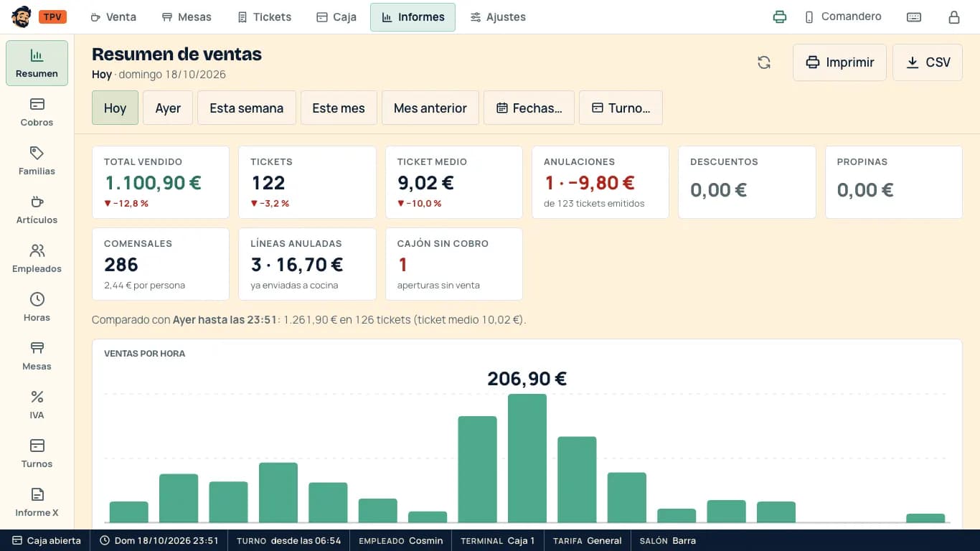Select the Ayer period filter
This screenshot has height=551, width=980.
(168, 108)
